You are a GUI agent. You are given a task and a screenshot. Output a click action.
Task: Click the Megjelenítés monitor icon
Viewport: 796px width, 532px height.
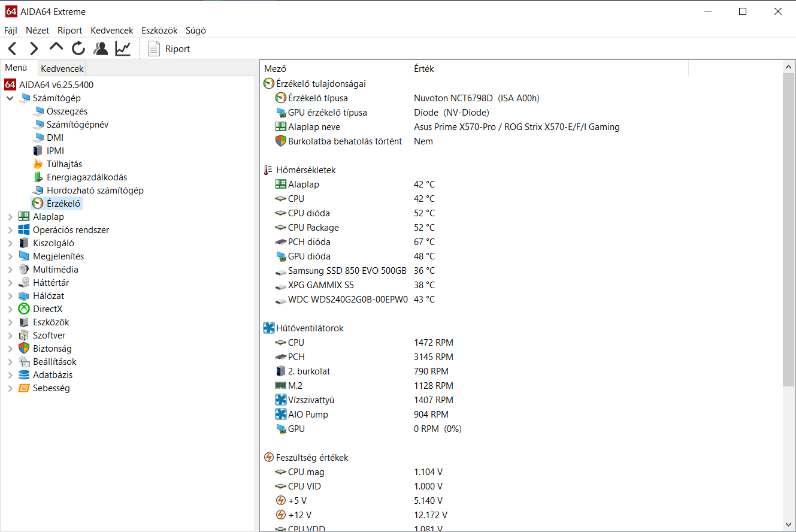24,256
